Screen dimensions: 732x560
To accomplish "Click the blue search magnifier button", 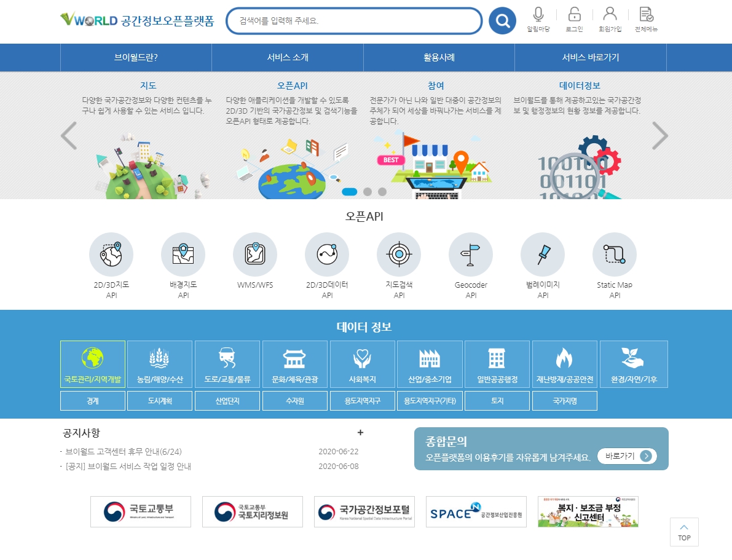I will tap(502, 20).
